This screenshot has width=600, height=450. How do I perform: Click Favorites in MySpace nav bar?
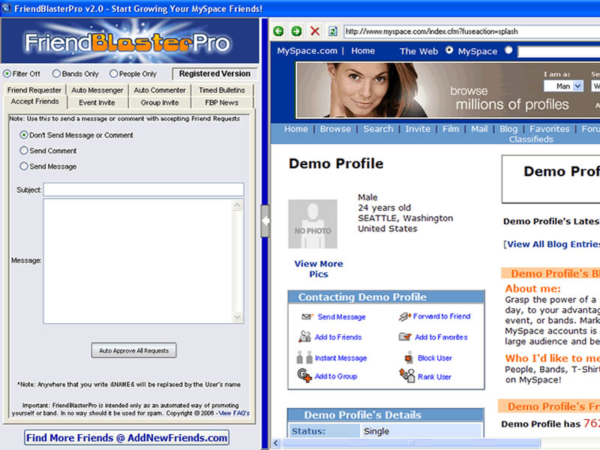click(x=549, y=129)
